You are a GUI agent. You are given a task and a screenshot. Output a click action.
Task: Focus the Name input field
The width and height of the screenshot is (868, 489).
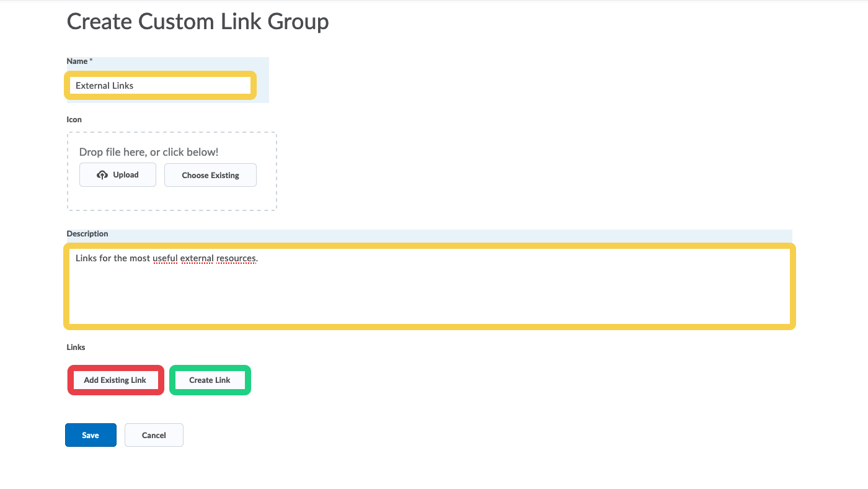pyautogui.click(x=160, y=86)
